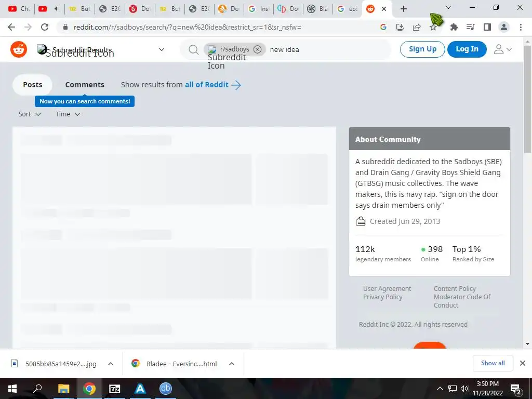This screenshot has width=532, height=399.
Task: Open the 5085bb85a1459e2 jpg download
Action: coord(54,364)
